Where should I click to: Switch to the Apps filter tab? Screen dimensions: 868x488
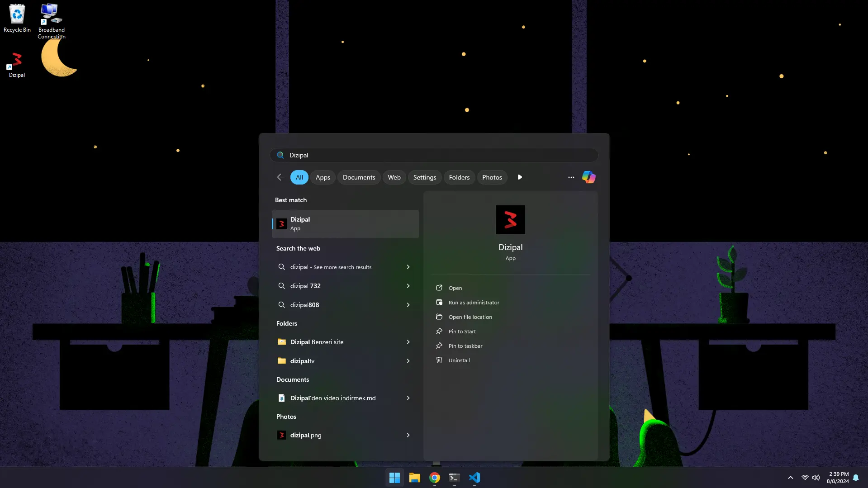coord(323,177)
